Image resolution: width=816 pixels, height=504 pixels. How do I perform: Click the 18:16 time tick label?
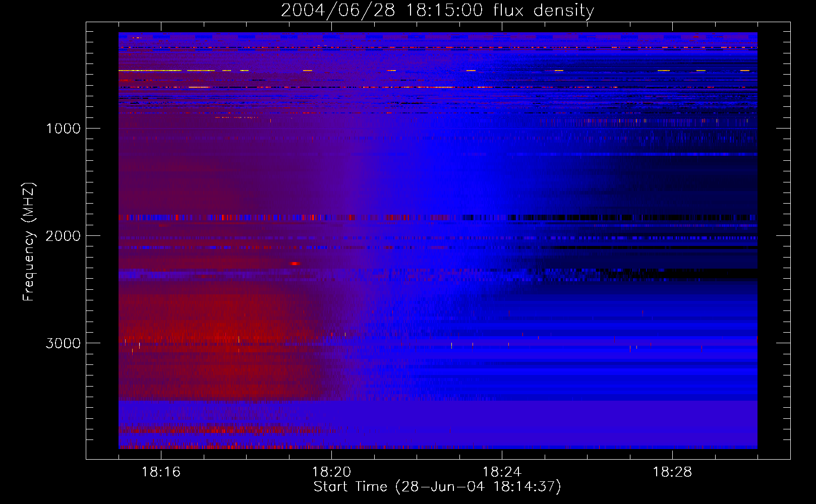point(161,472)
